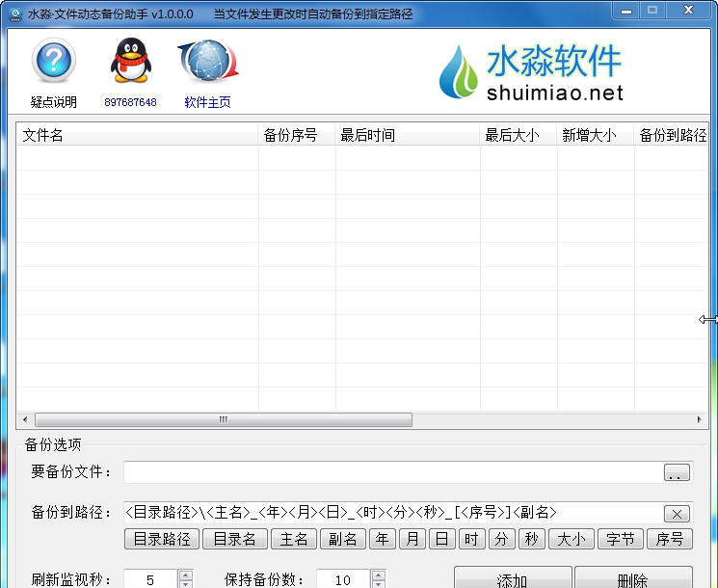Screen dimensions: 718x588
Task: Insert the 字节 placeholder
Action: pos(621,539)
